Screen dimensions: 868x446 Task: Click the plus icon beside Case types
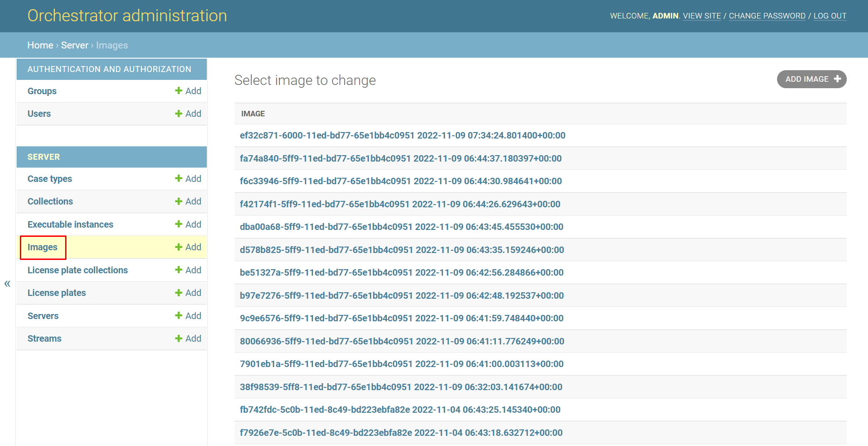pyautogui.click(x=179, y=179)
